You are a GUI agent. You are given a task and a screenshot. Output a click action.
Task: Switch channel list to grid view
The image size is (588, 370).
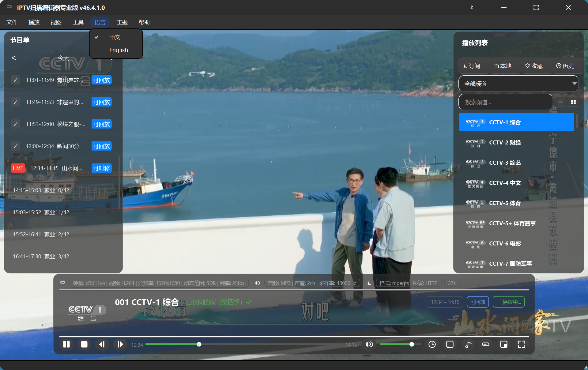click(x=573, y=102)
